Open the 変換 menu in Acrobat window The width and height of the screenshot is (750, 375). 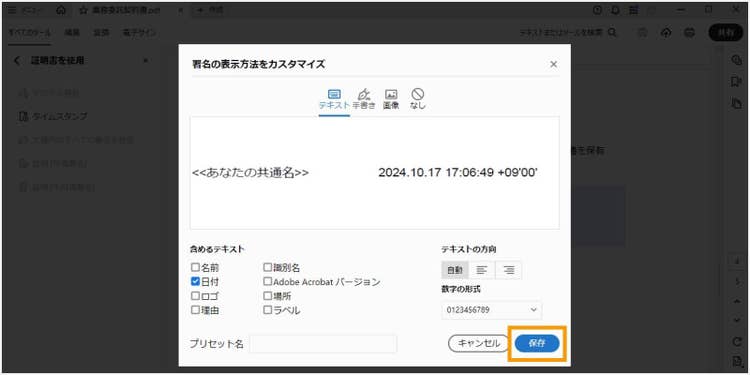click(101, 33)
